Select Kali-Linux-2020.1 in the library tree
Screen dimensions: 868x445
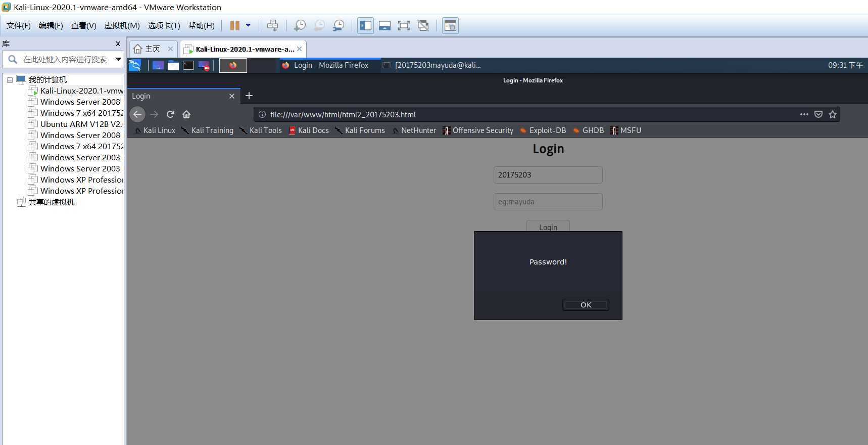click(76, 91)
